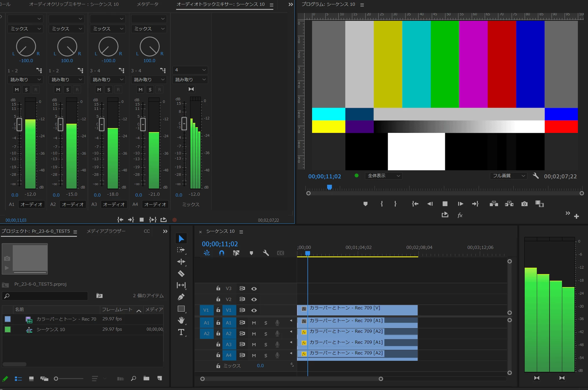This screenshot has width=588, height=390.
Task: Open A1 読み取り automation mode dropdown
Action: (x=25, y=80)
